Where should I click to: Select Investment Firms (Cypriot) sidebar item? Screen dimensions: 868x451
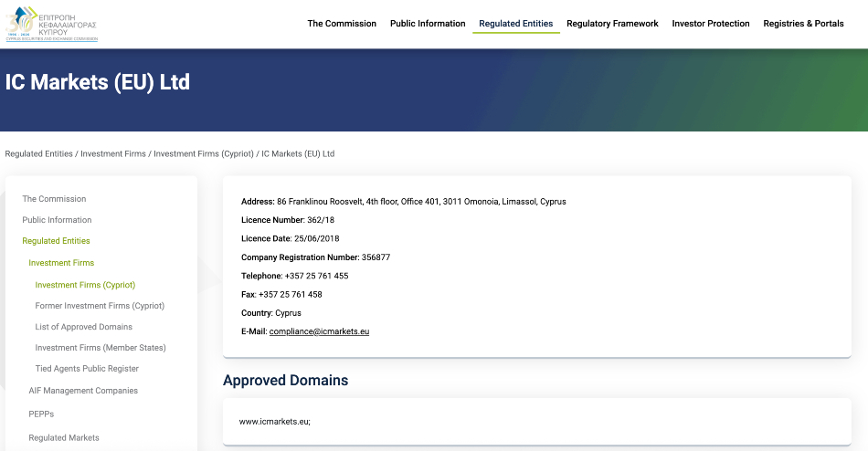[85, 285]
